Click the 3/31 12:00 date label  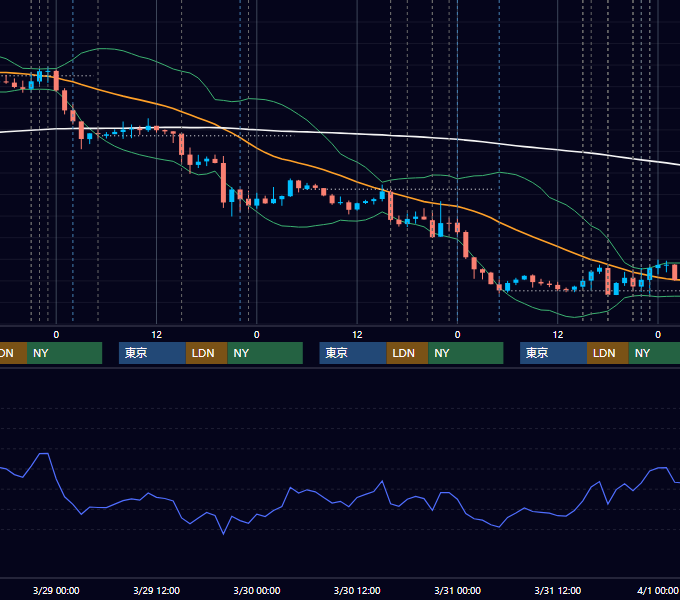558,590
